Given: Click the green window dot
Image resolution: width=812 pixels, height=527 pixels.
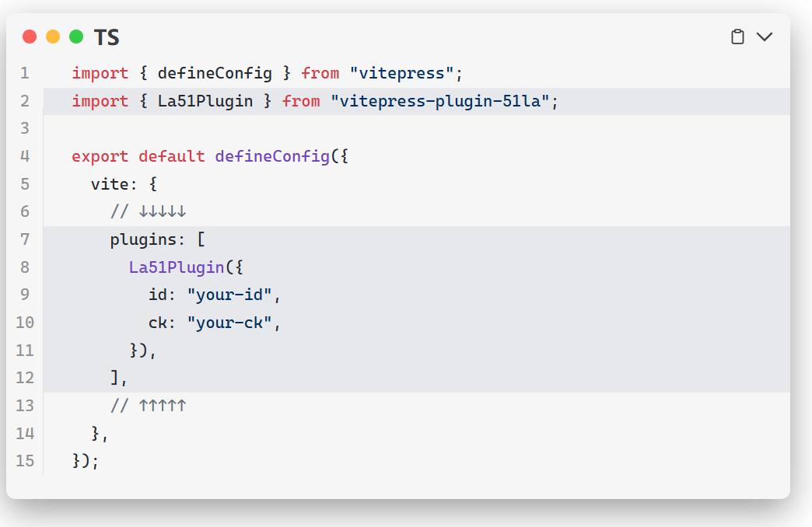Looking at the screenshot, I should coord(76,37).
